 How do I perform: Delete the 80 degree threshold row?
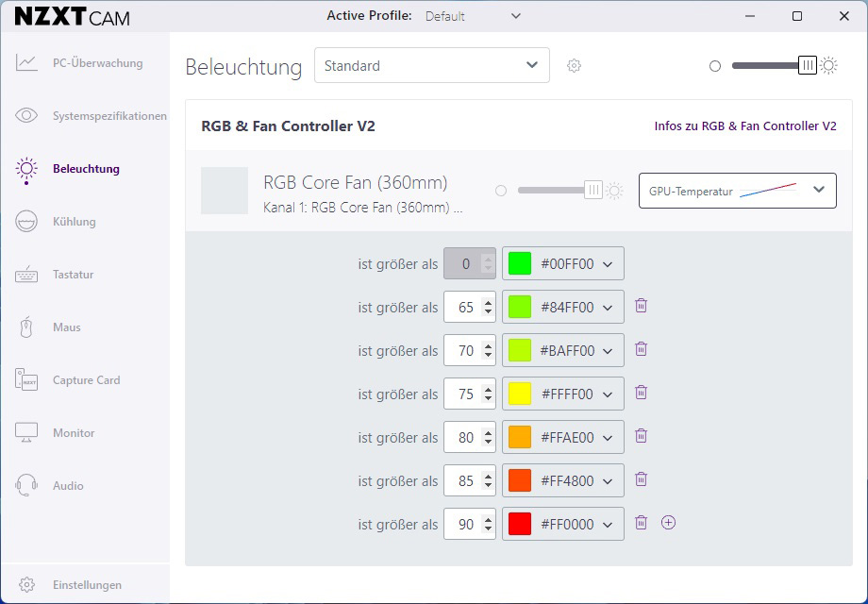click(641, 436)
